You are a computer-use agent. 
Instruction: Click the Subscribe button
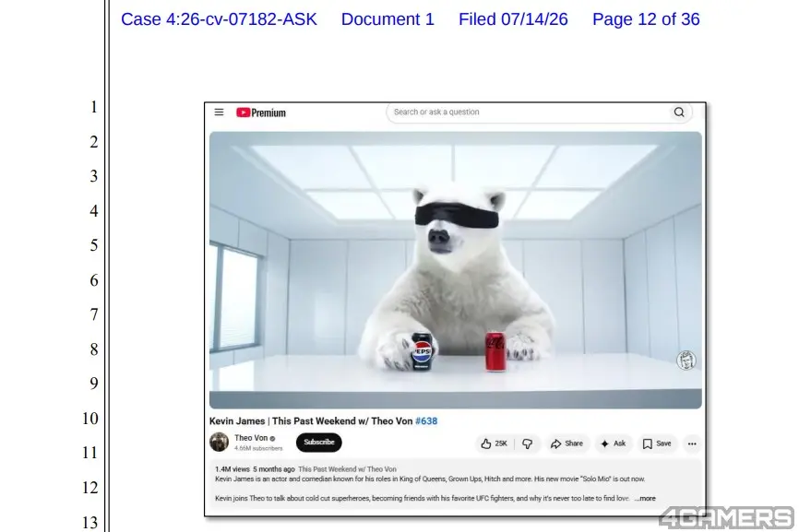319,442
